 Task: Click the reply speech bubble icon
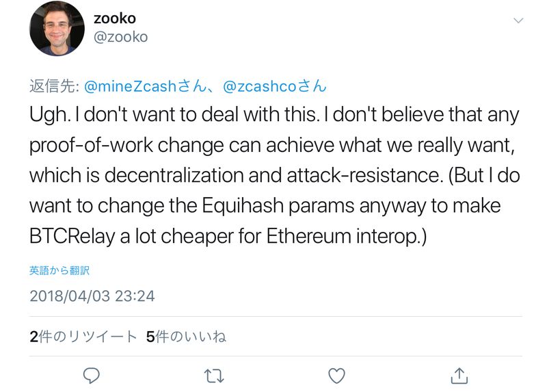pos(92,375)
